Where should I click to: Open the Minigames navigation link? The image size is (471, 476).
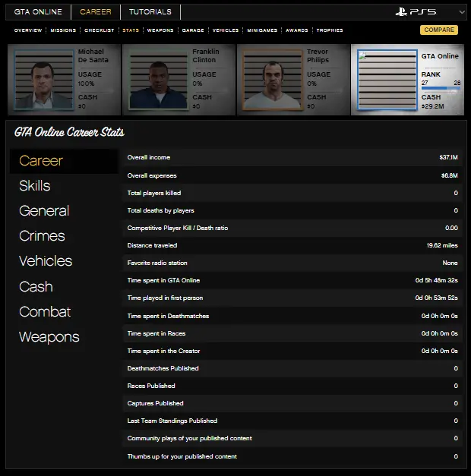[x=262, y=30]
